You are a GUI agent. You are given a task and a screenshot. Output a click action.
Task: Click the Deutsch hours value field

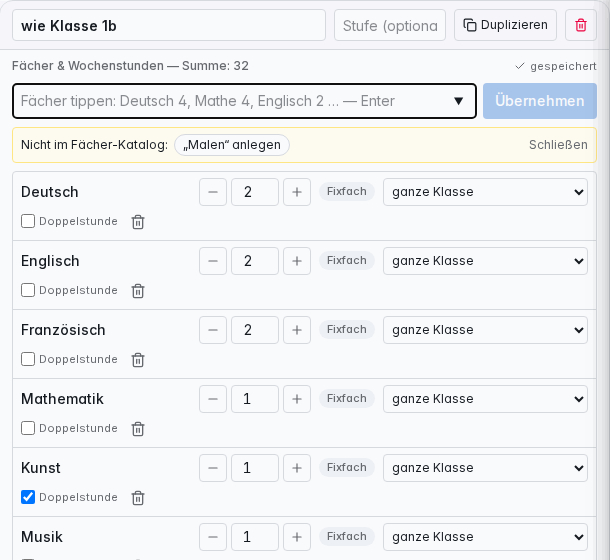255,192
